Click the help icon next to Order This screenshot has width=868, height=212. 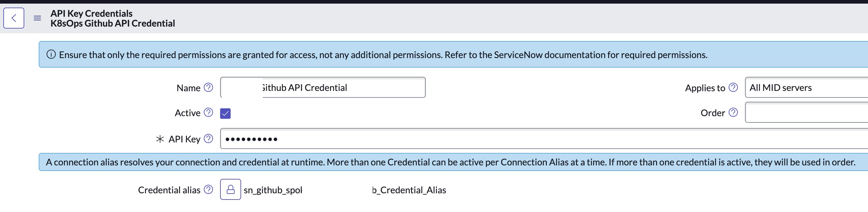pos(733,113)
